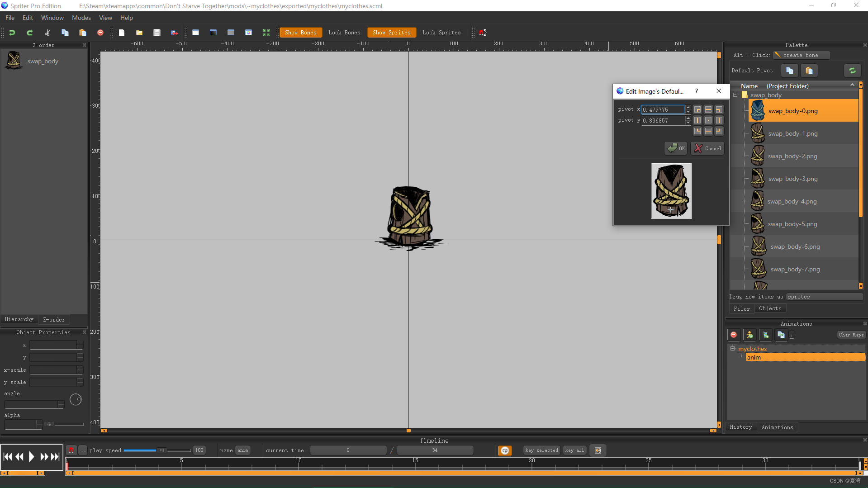Toggle the Show Bones button
868x488 pixels.
301,33
